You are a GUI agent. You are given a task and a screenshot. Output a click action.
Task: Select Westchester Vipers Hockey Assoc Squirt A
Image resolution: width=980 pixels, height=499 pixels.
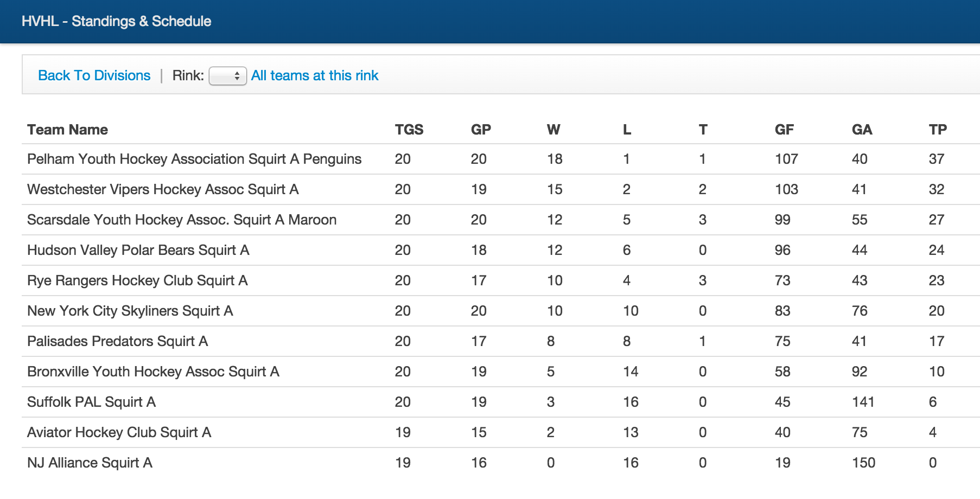[163, 189]
